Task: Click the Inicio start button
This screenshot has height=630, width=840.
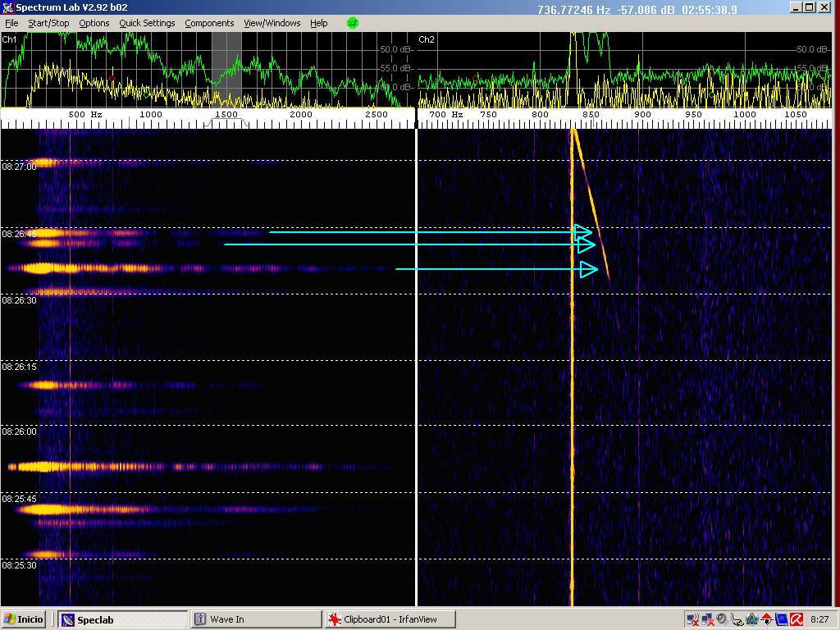Action: 25,619
